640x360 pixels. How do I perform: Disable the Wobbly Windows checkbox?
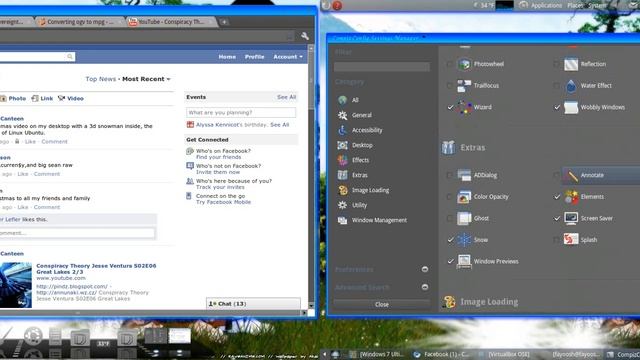point(557,107)
